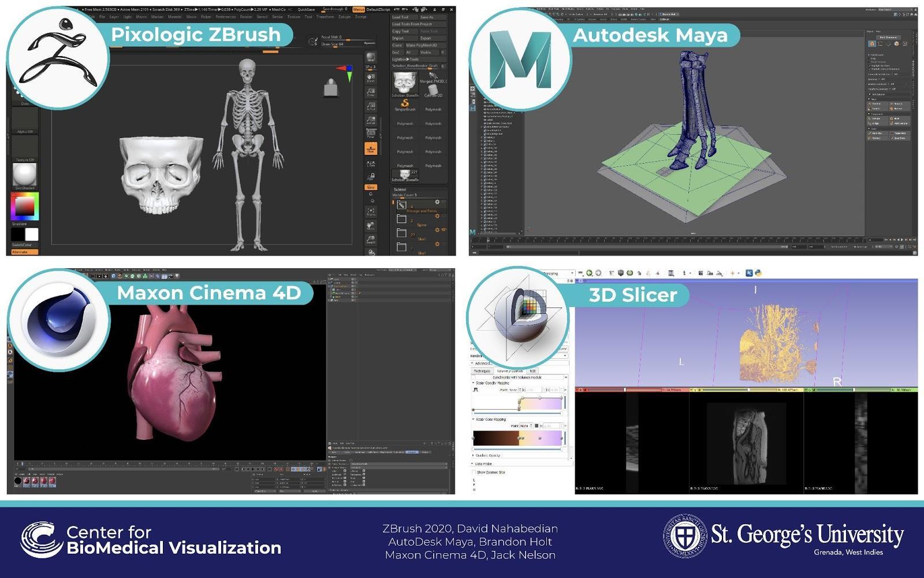This screenshot has height=578, width=924.
Task: Open the Point dropdown in Scalar Color Mapping
Action: pos(526,425)
